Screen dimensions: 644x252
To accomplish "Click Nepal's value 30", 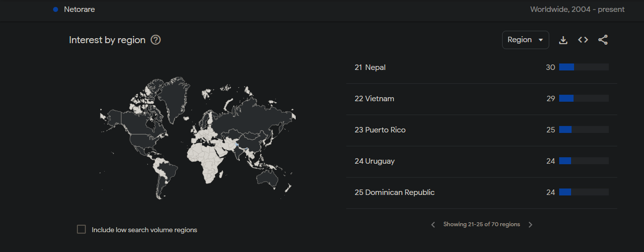I will click(550, 67).
